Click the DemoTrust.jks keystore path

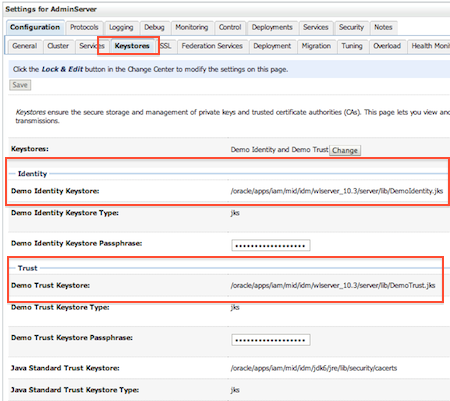[x=333, y=285]
